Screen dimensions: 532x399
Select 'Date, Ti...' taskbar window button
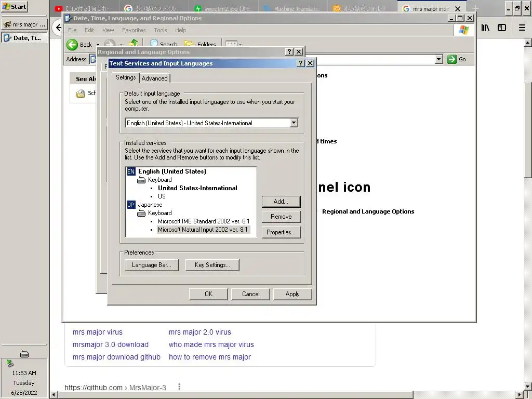[x=24, y=37]
